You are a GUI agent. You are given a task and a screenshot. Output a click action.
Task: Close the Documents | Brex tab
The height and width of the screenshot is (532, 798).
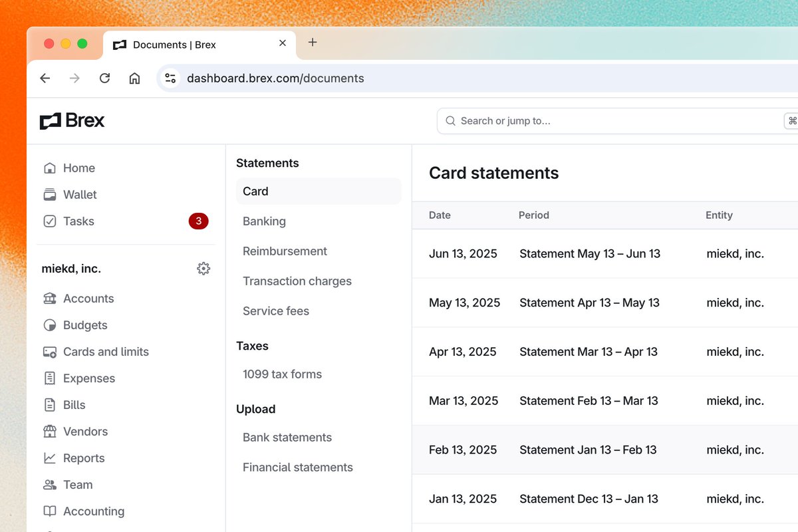pos(283,43)
